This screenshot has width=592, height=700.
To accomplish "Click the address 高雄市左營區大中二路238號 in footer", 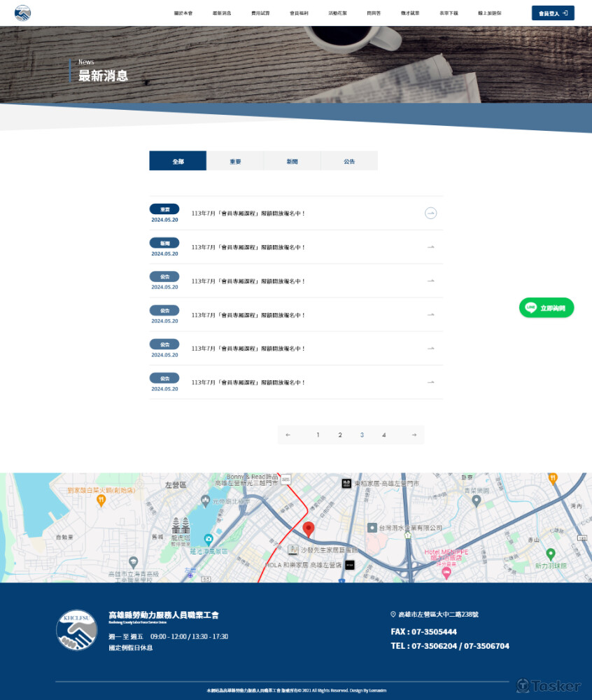I will pyautogui.click(x=438, y=615).
